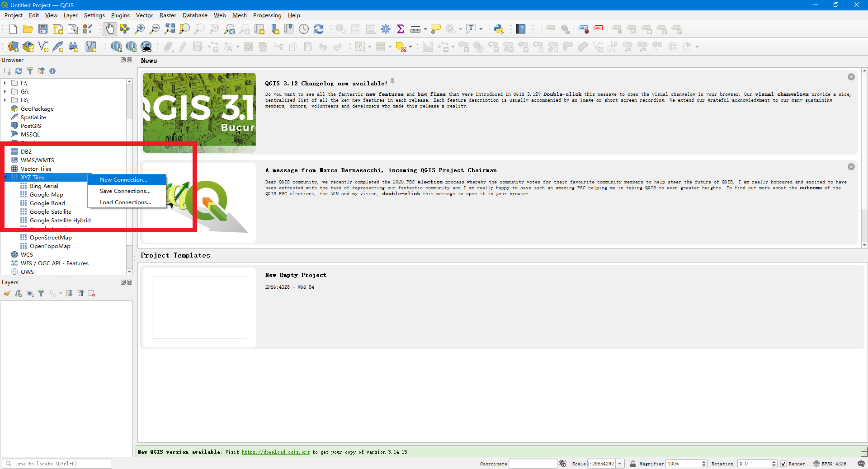This screenshot has height=469, width=868.
Task: Click the EPSG:4326 CRS button
Action: tap(830, 464)
